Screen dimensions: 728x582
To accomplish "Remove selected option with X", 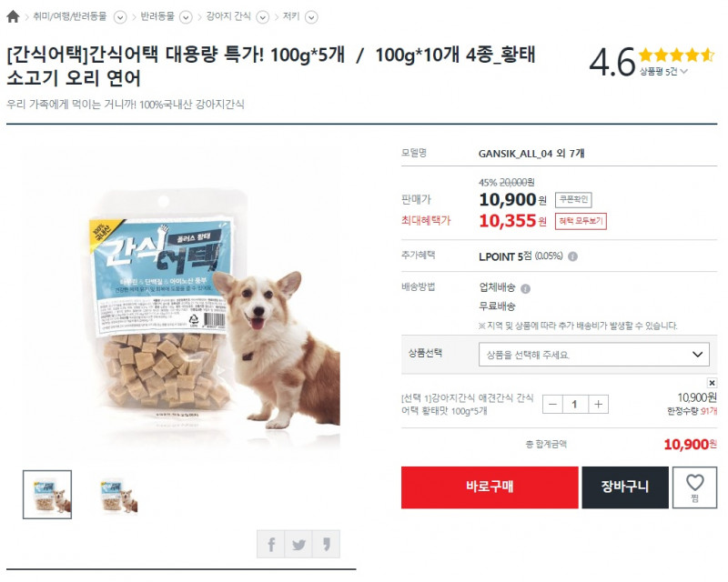I will pyautogui.click(x=712, y=383).
